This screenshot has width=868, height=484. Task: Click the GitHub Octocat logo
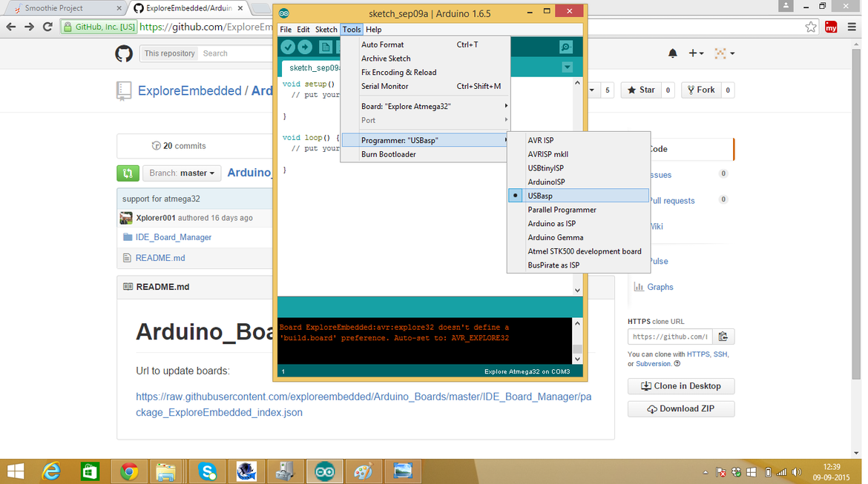[x=124, y=53]
